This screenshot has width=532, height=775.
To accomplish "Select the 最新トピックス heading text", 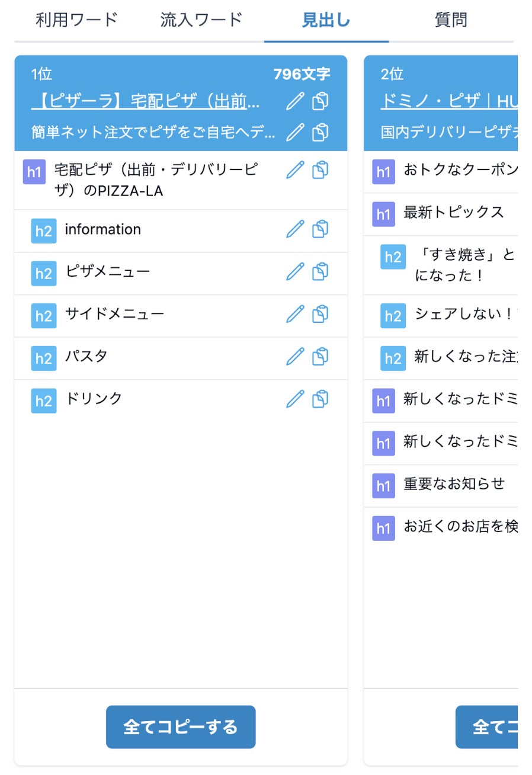I will pos(454,212).
